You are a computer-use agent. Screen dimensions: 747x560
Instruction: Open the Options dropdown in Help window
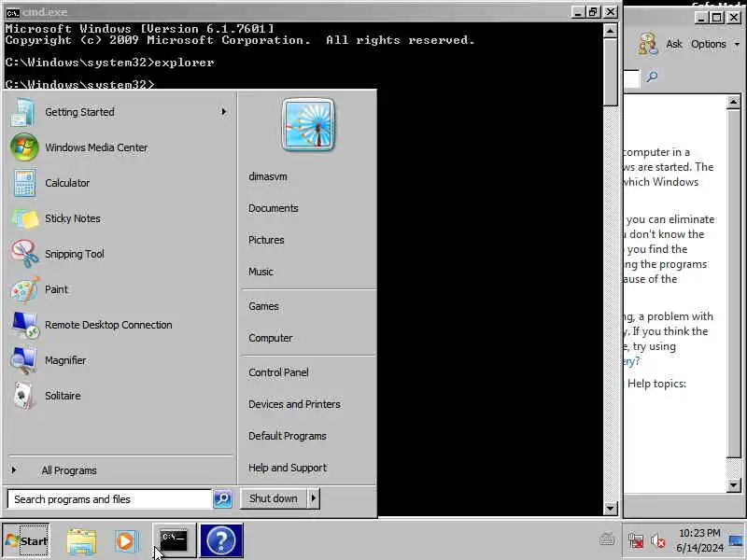(x=715, y=44)
